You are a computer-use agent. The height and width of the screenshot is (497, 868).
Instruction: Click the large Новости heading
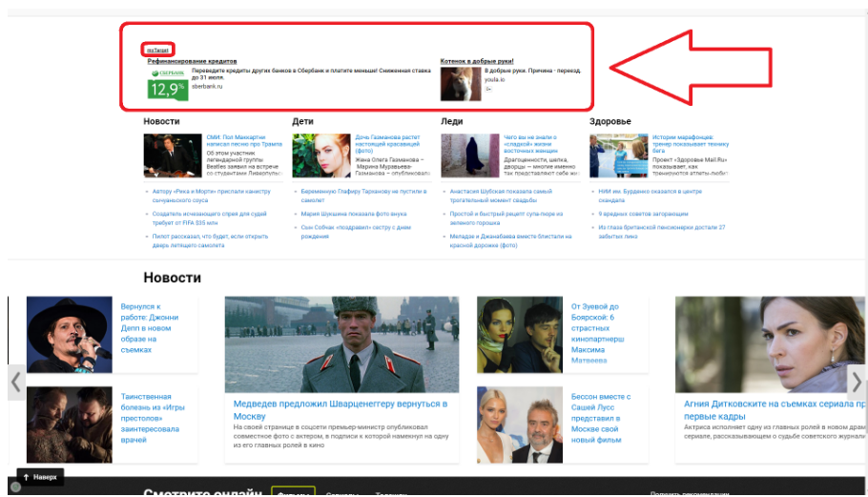[x=172, y=278]
